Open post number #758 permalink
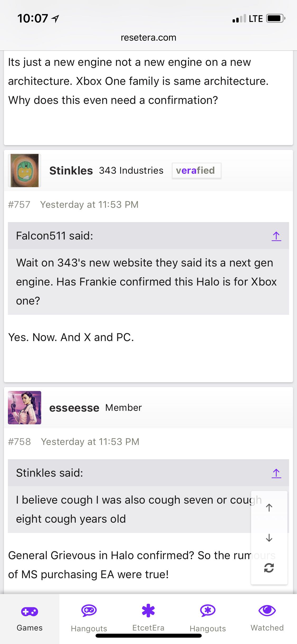The image size is (297, 644). (20, 442)
